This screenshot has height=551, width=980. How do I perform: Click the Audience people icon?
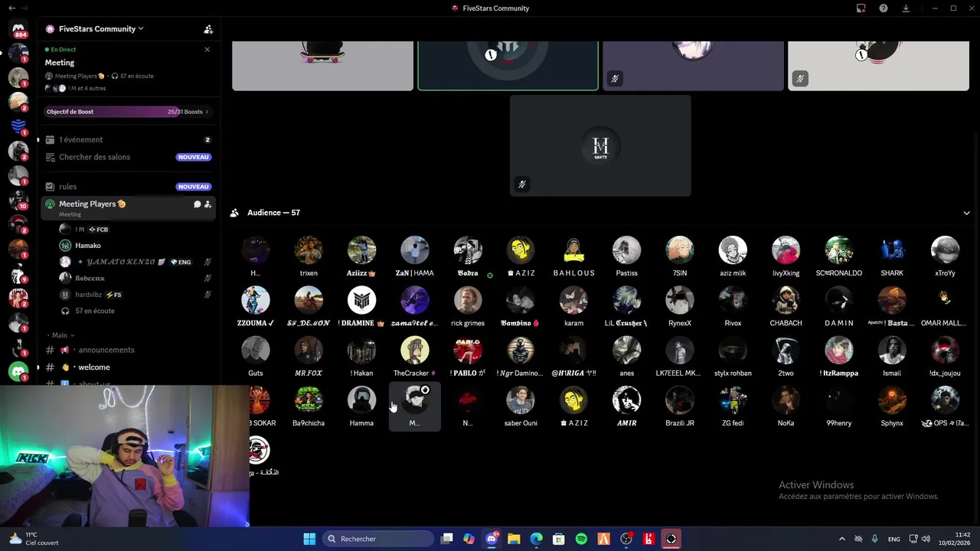click(234, 213)
